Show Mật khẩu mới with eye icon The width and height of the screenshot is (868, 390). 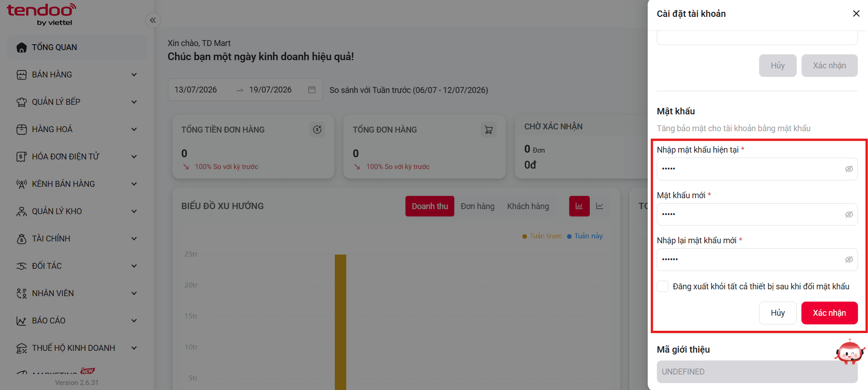click(849, 214)
